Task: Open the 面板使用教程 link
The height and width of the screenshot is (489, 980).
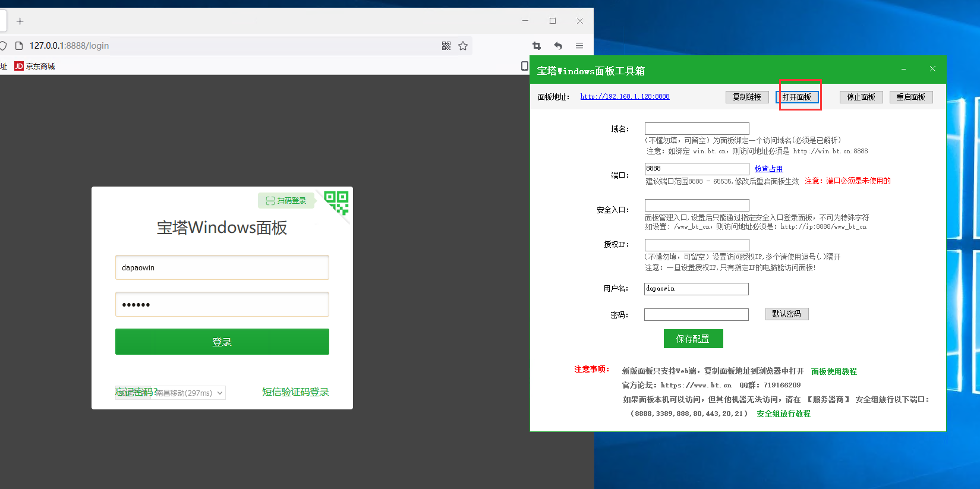Action: point(834,371)
